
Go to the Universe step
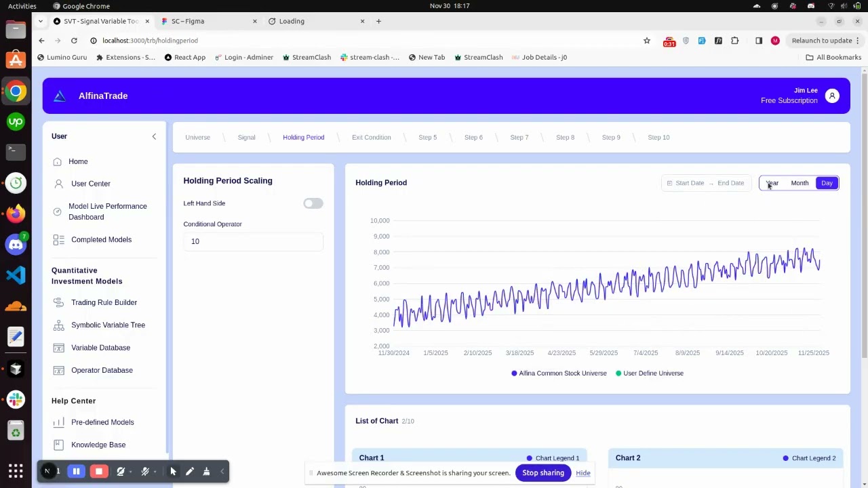point(197,138)
